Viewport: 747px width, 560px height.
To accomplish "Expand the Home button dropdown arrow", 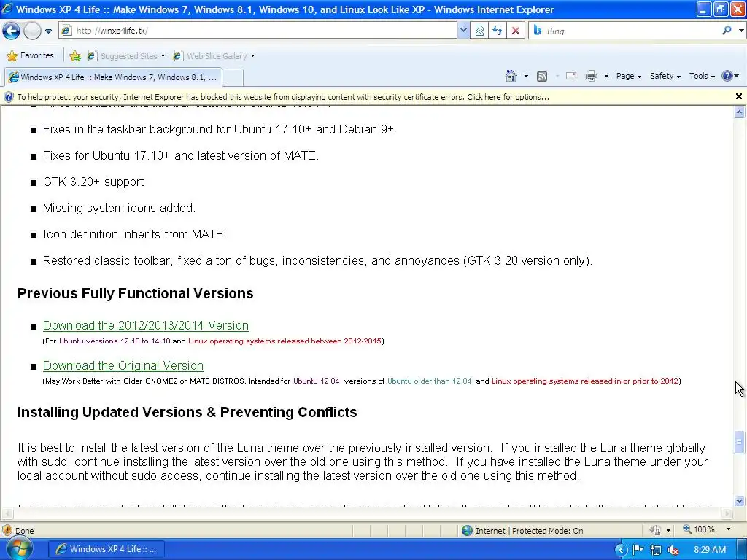I will coord(526,76).
